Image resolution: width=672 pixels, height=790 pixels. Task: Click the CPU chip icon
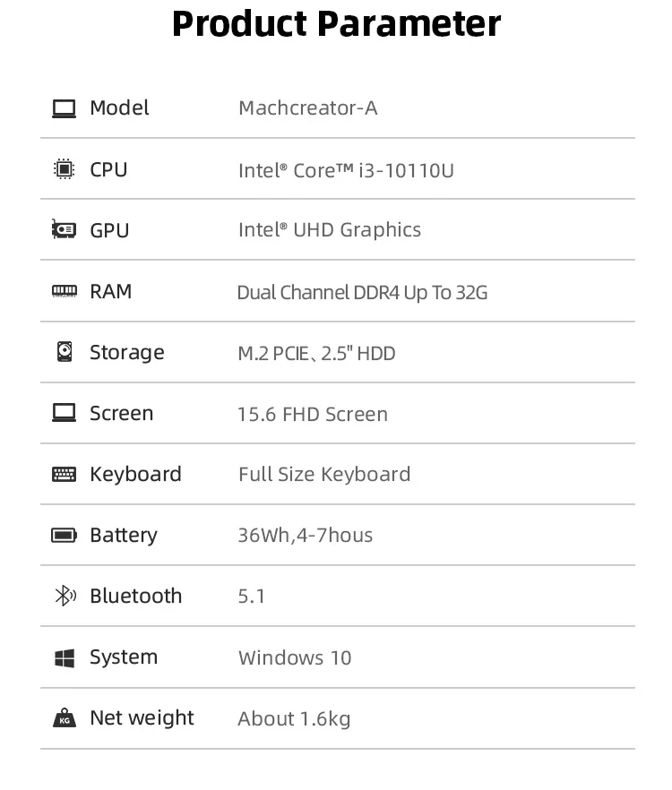pyautogui.click(x=64, y=169)
